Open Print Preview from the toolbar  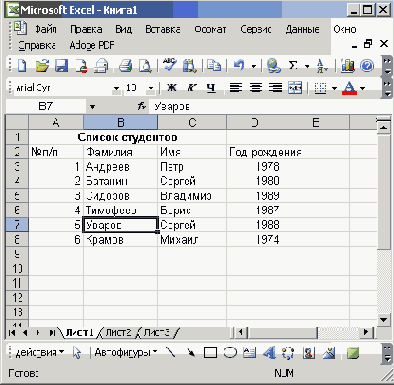(145, 65)
